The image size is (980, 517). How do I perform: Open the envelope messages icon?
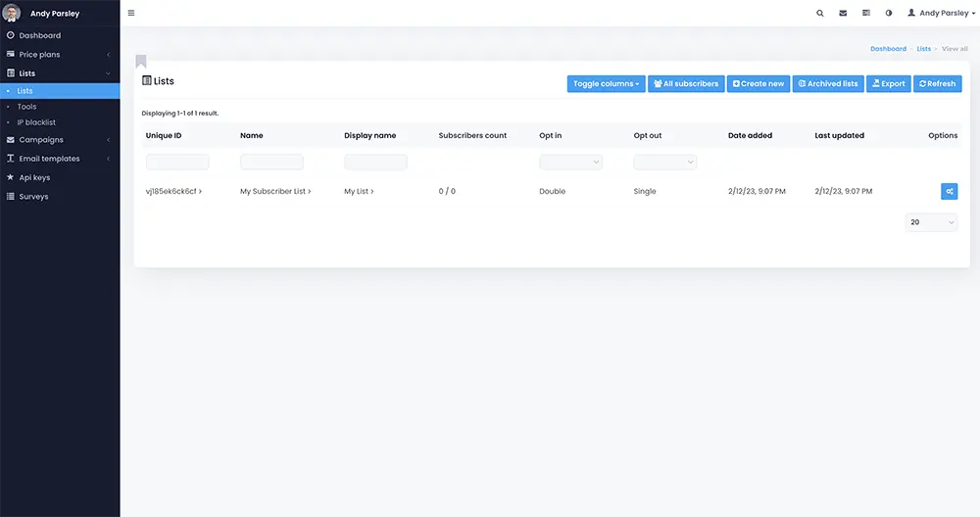pyautogui.click(x=843, y=13)
